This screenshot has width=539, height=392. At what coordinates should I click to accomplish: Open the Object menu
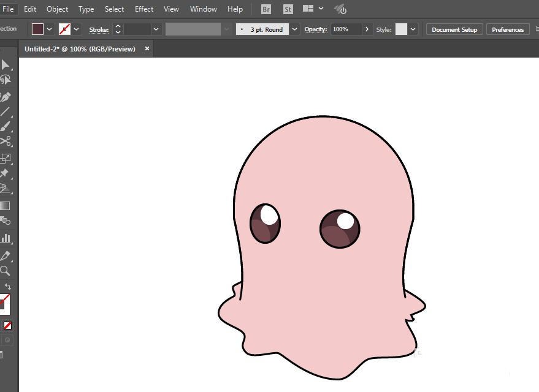pos(58,9)
